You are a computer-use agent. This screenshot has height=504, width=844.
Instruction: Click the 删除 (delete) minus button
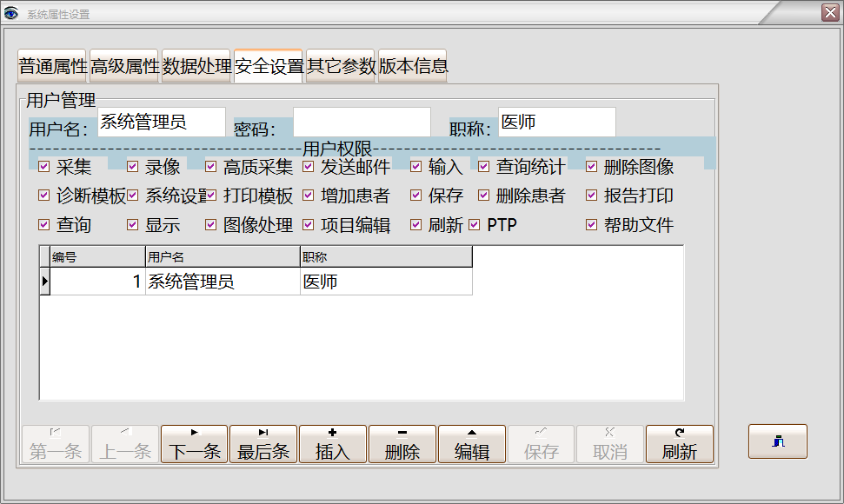point(402,444)
